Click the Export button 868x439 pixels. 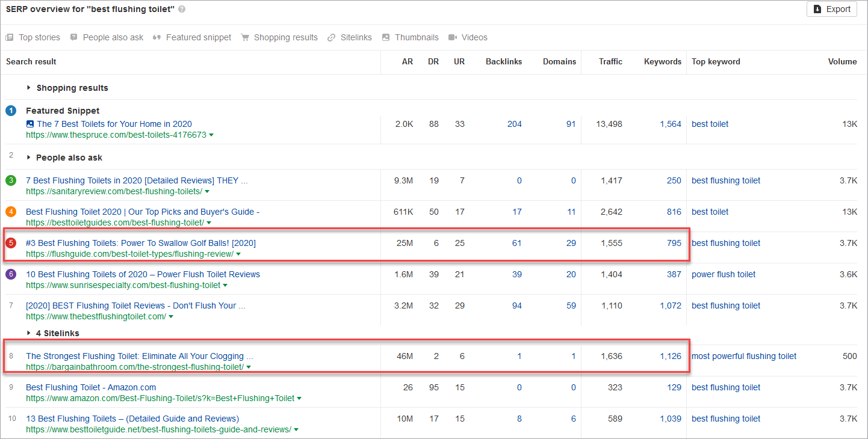coord(831,9)
